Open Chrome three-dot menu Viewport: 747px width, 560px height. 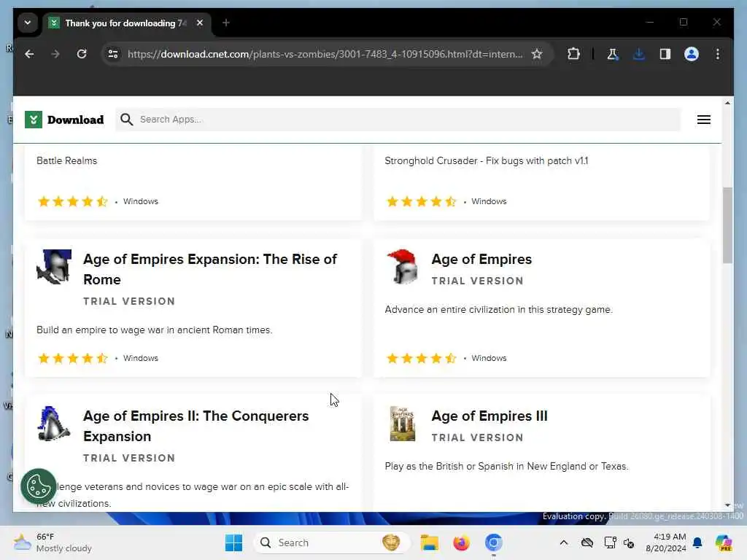click(x=718, y=54)
